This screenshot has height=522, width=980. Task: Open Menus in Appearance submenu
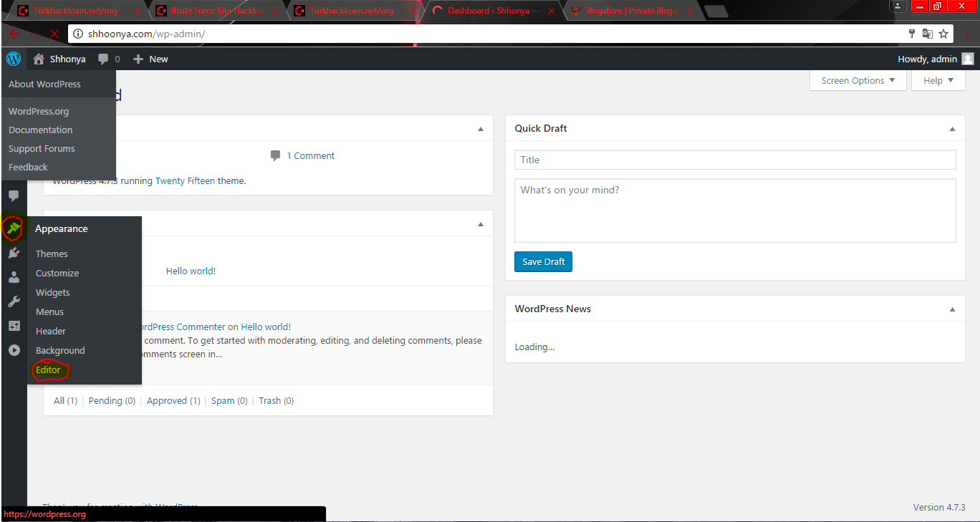coord(49,311)
